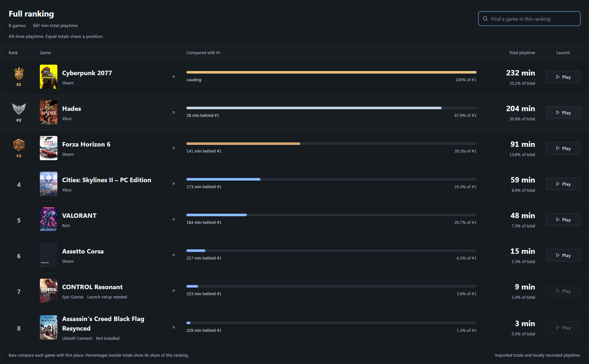This screenshot has height=364, width=589.
Task: Open Assetto Corsa details arrow icon
Action: 173,255
